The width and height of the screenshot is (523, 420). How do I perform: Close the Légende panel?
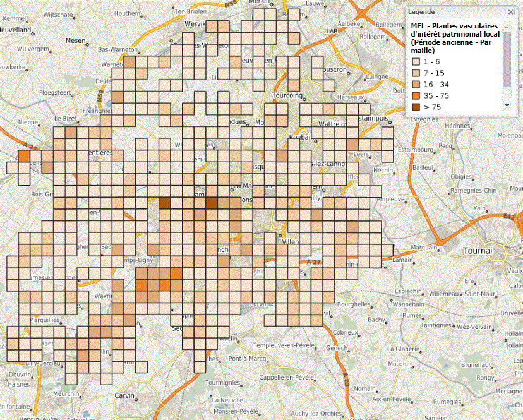tap(510, 11)
